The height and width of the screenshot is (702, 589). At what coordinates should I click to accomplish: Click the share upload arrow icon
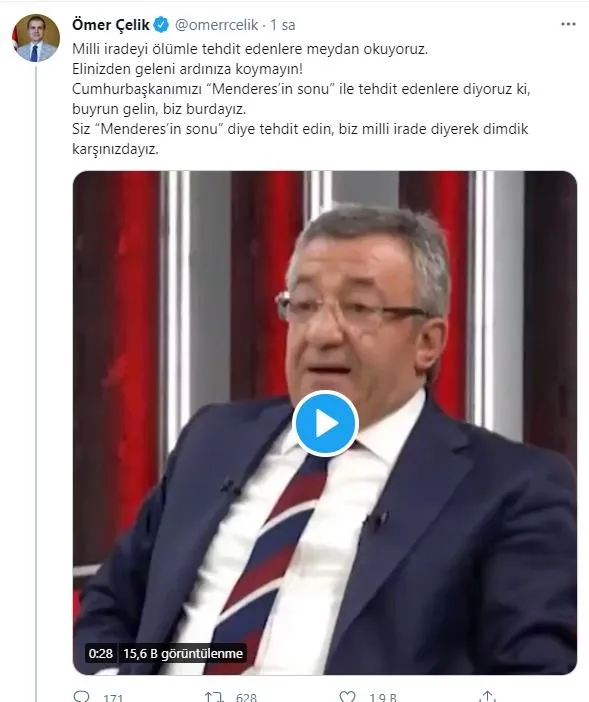(x=487, y=696)
